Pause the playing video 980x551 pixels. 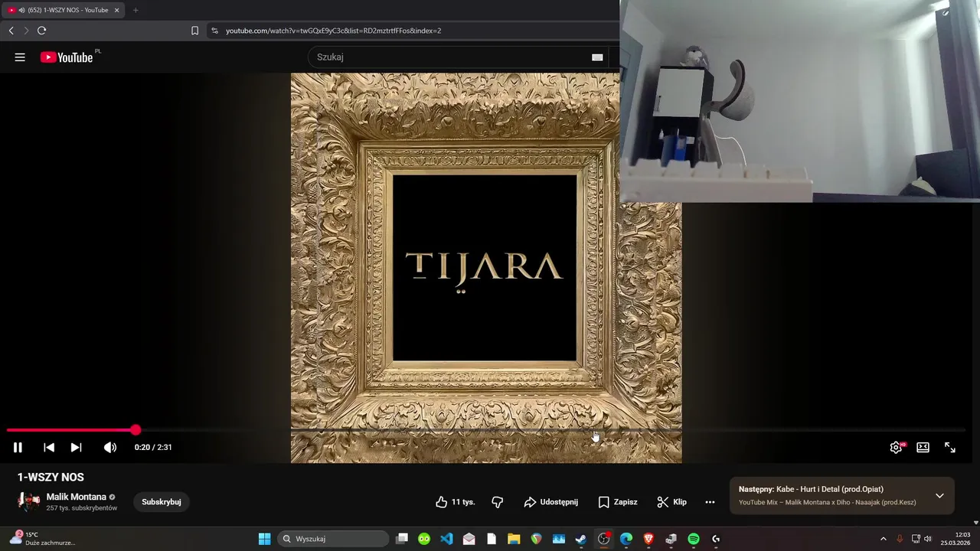tap(18, 448)
